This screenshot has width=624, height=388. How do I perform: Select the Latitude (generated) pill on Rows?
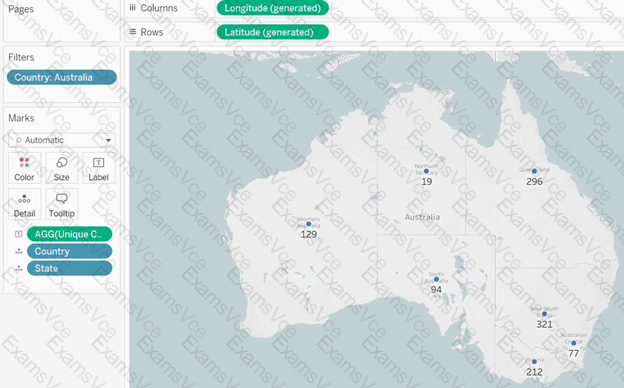point(273,32)
